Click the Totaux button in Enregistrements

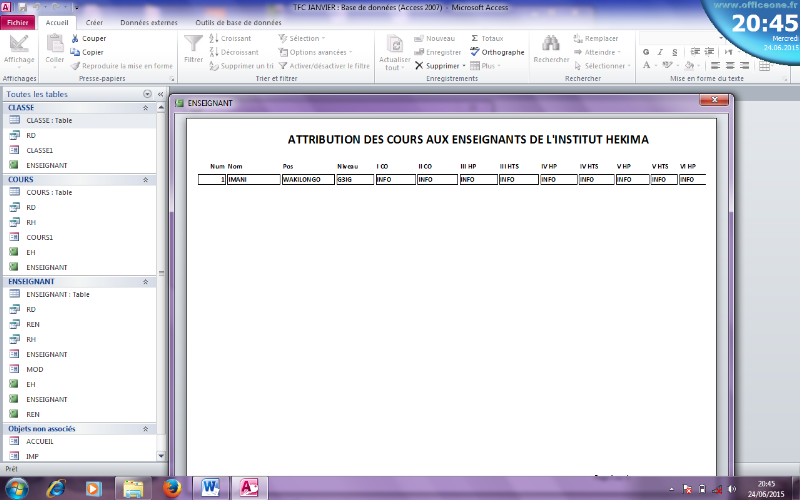[x=486, y=38]
